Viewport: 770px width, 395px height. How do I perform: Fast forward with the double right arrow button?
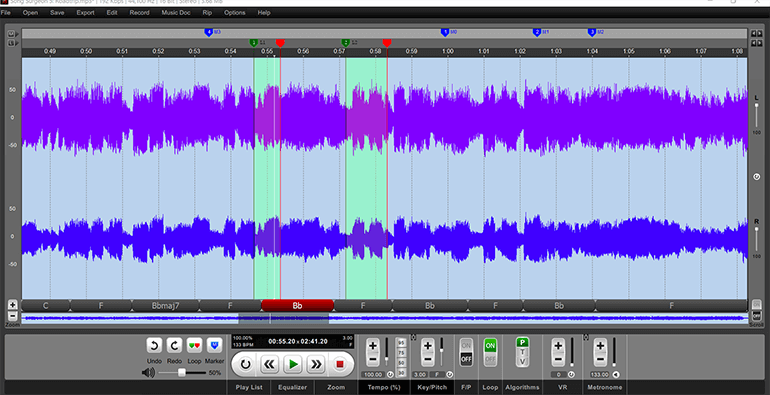[316, 365]
